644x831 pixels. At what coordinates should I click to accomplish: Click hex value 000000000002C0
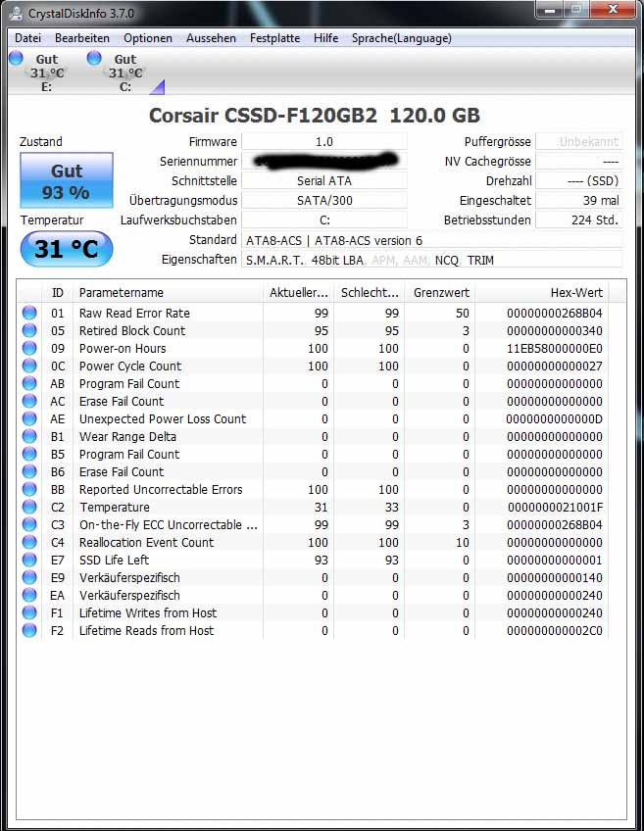coord(555,631)
